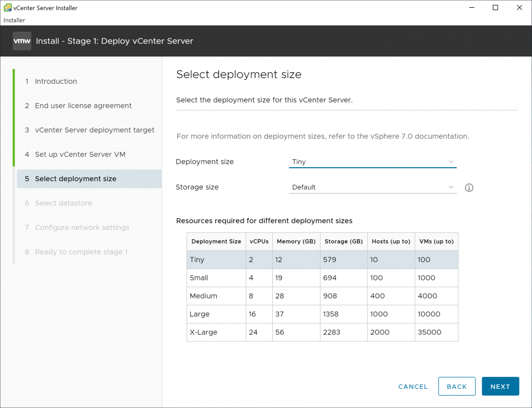
Task: Go to End user license agreement step
Action: coord(83,106)
